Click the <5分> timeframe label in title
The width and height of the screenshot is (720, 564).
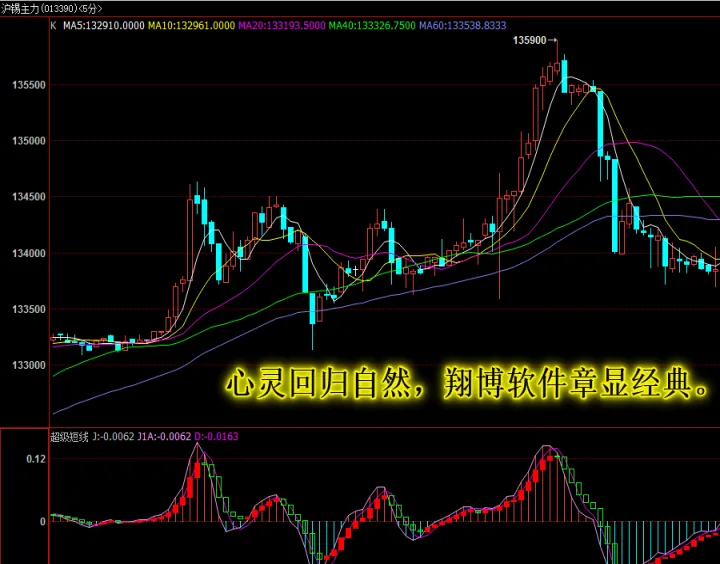90,8
